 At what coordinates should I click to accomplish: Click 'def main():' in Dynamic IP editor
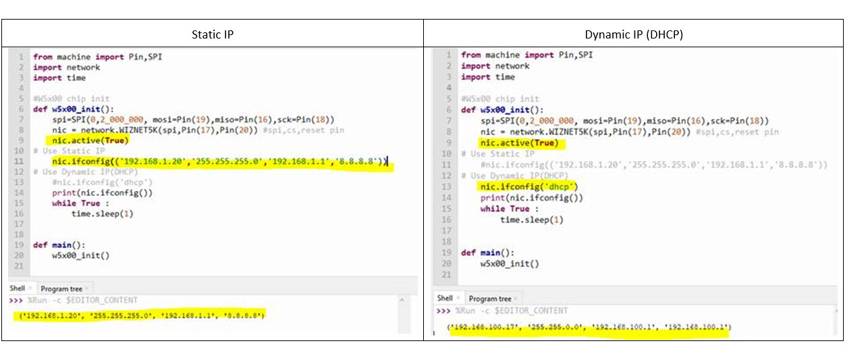[x=488, y=253]
